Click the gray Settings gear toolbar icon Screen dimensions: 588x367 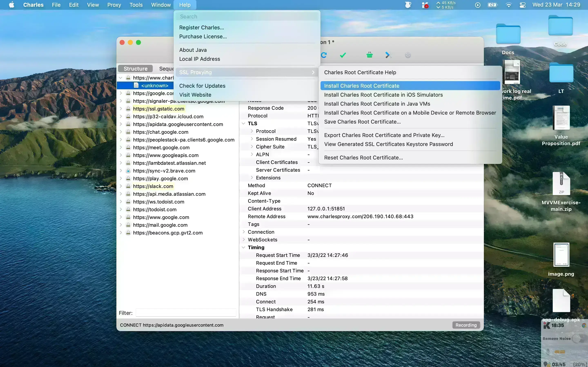(x=408, y=55)
